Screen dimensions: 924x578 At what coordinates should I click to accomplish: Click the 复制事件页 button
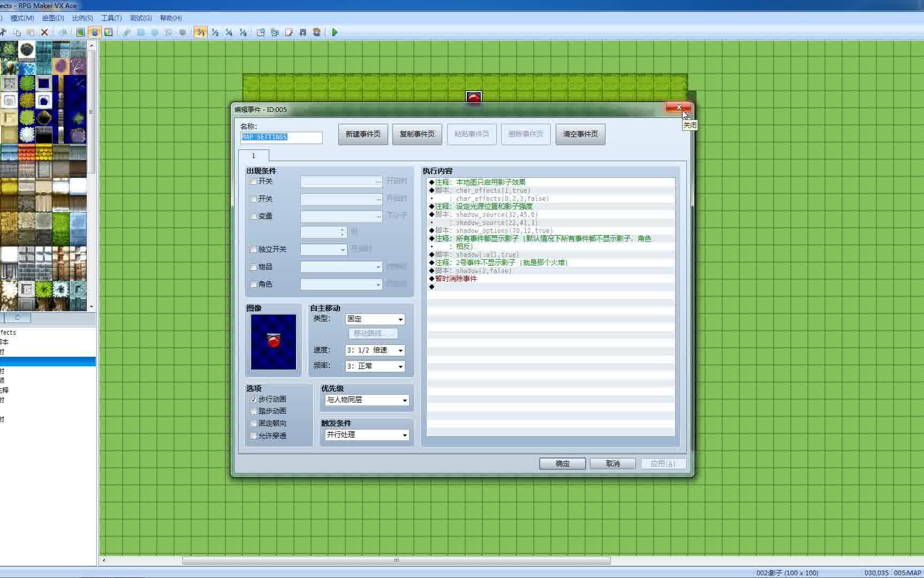click(417, 134)
